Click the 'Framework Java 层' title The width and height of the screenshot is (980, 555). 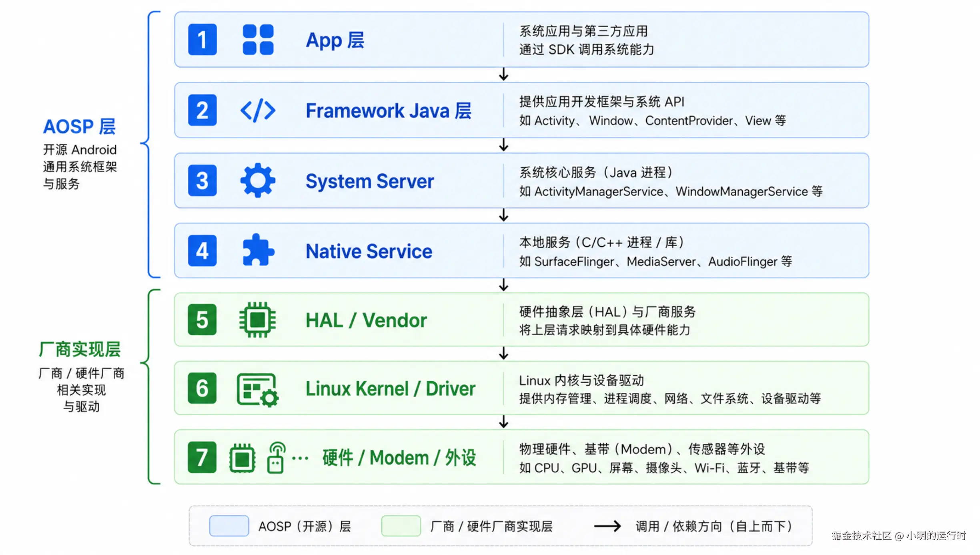[389, 111]
